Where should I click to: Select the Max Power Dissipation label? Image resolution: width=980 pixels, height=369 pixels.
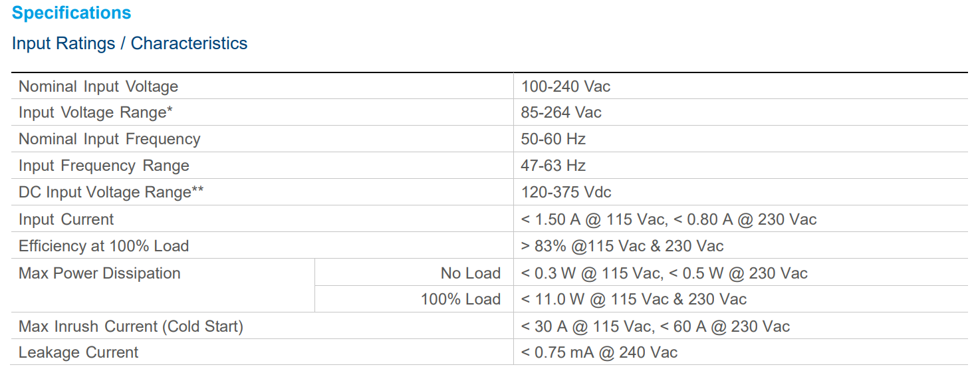coord(100,273)
